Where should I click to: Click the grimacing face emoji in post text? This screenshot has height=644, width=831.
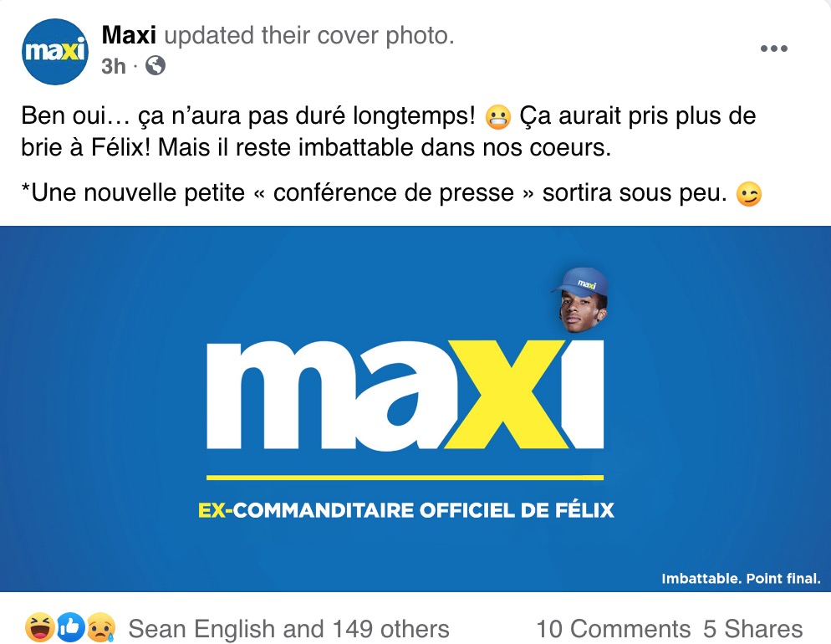pyautogui.click(x=497, y=118)
